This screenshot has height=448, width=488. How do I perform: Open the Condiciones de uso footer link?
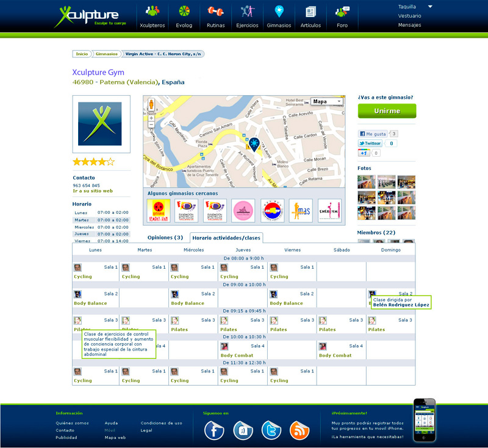(161, 423)
